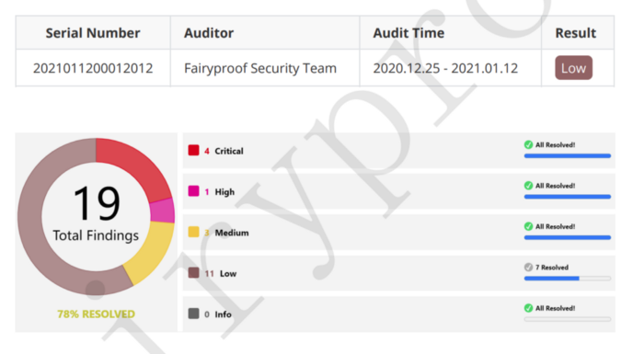Screen dimensions: 644x354
Task: Click the gray Info severity swatch
Action: coord(193,314)
